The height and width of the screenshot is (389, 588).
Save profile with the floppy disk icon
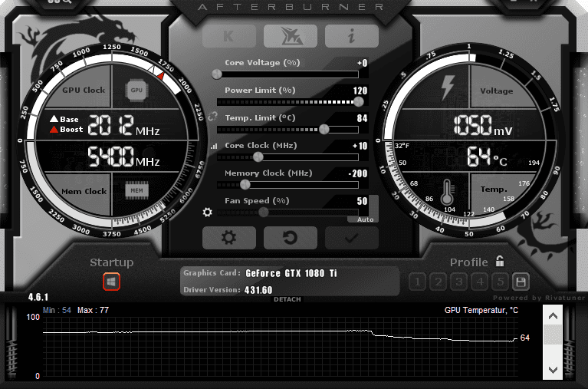point(521,282)
